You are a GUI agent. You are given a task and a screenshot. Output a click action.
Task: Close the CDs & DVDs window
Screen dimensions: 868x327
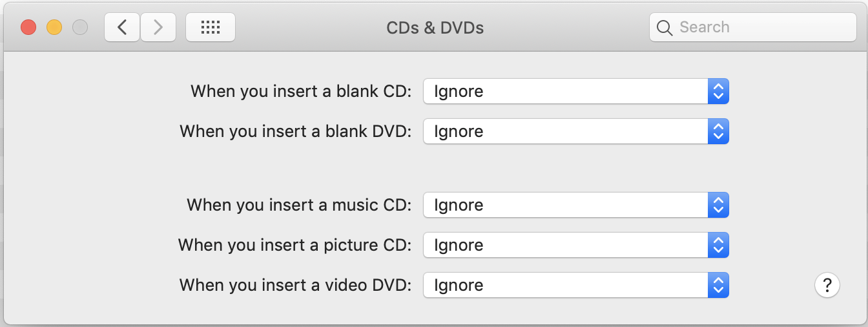(28, 27)
